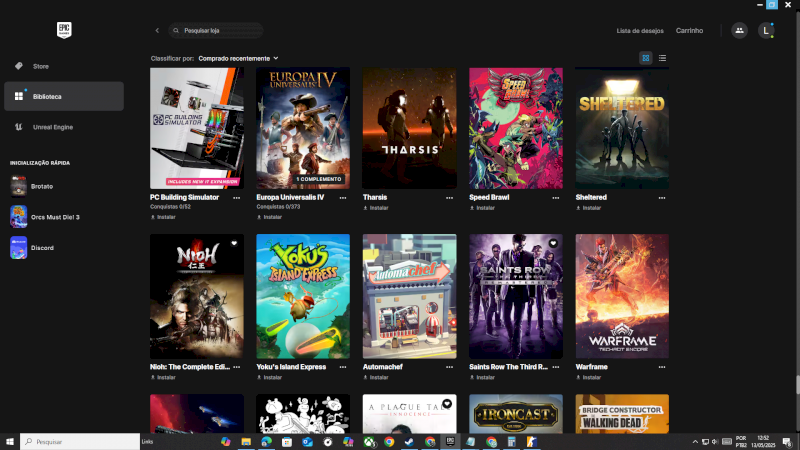Open Bridge Constructor Walking Dead cover

click(x=622, y=414)
